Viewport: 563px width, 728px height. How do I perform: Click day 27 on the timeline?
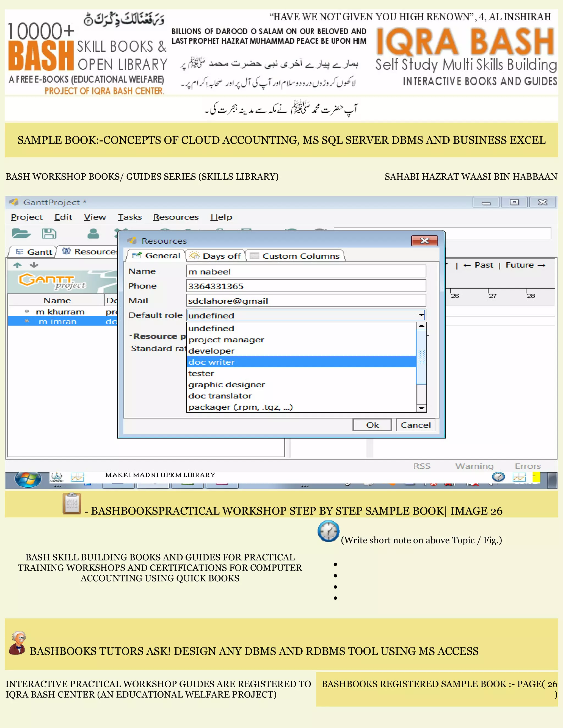click(x=493, y=296)
